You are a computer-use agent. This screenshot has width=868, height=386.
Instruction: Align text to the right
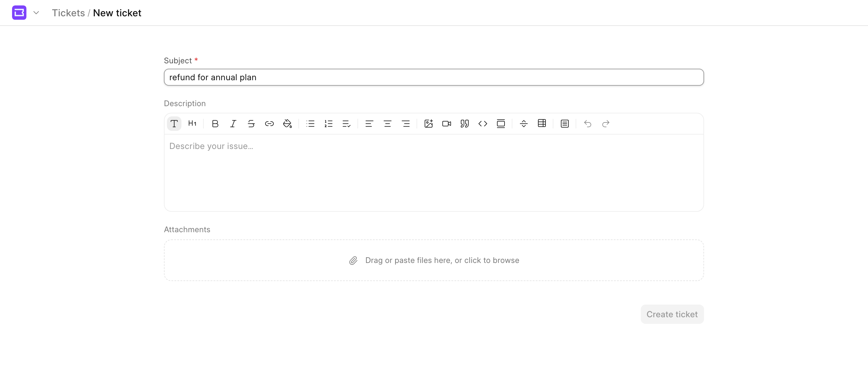click(x=406, y=124)
